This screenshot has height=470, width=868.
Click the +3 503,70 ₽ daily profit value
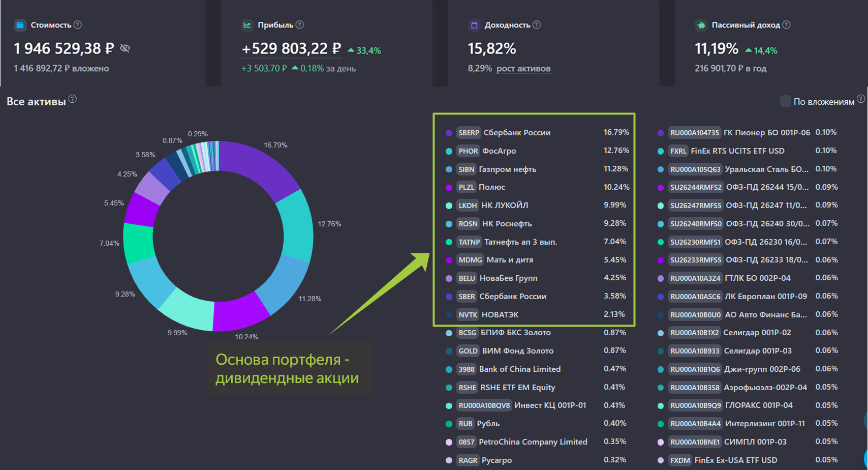click(264, 68)
